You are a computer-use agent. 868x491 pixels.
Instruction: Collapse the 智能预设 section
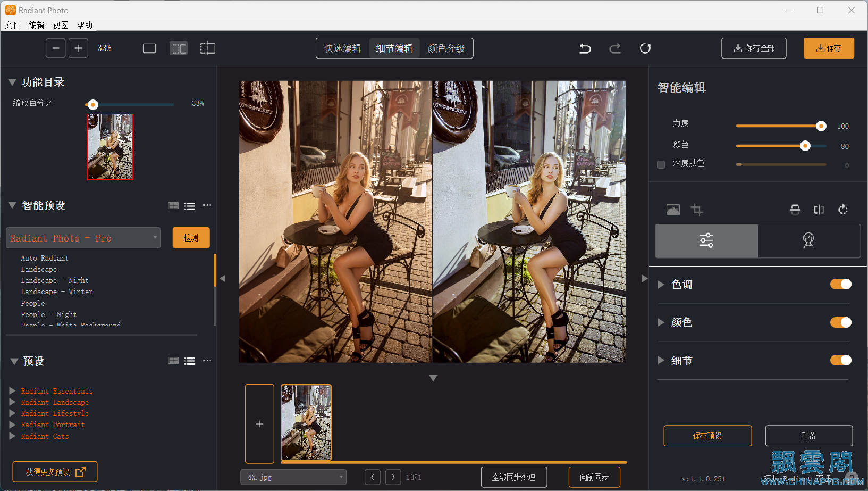[x=12, y=205]
